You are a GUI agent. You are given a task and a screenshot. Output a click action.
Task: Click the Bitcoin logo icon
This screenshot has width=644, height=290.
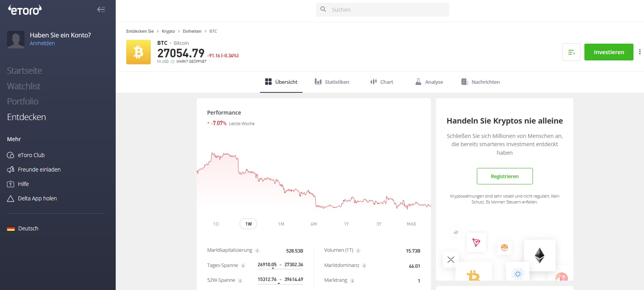(138, 52)
